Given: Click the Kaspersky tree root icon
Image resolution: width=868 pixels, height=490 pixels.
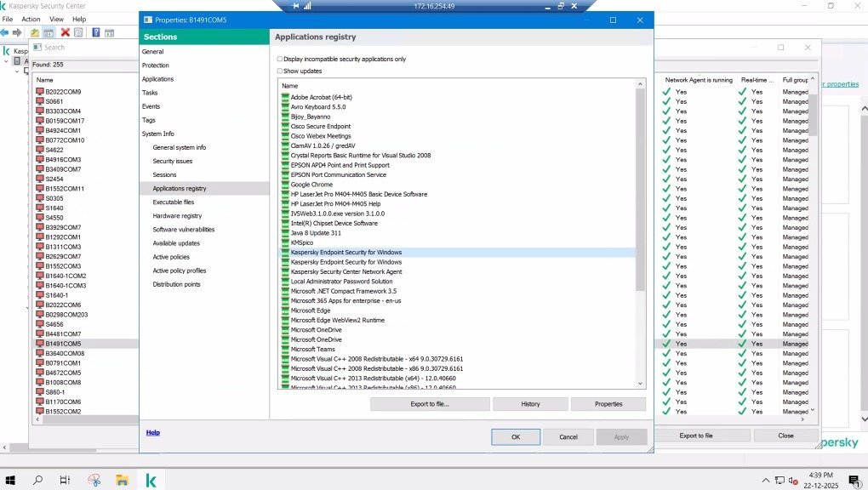Looking at the screenshot, I should click(7, 50).
